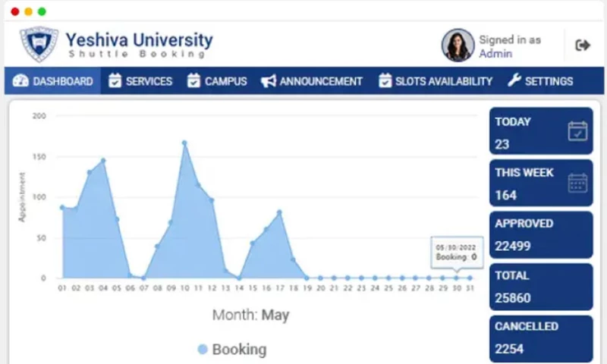607x364 pixels.
Task: Click the Settings wrench icon
Action: pos(514,80)
